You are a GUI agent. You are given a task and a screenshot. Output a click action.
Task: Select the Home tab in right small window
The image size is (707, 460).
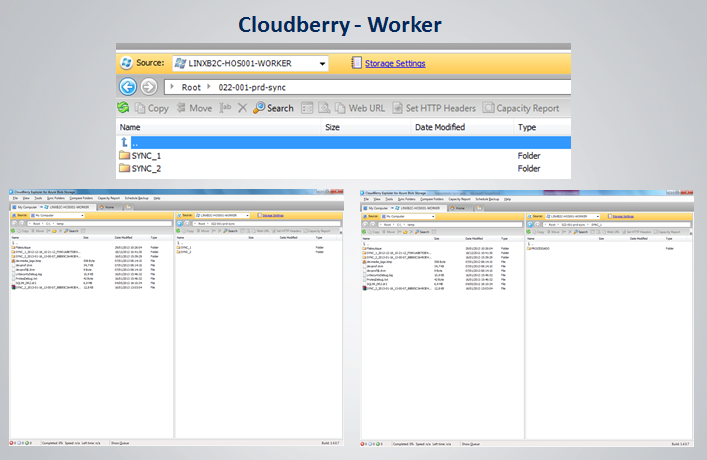(458, 208)
